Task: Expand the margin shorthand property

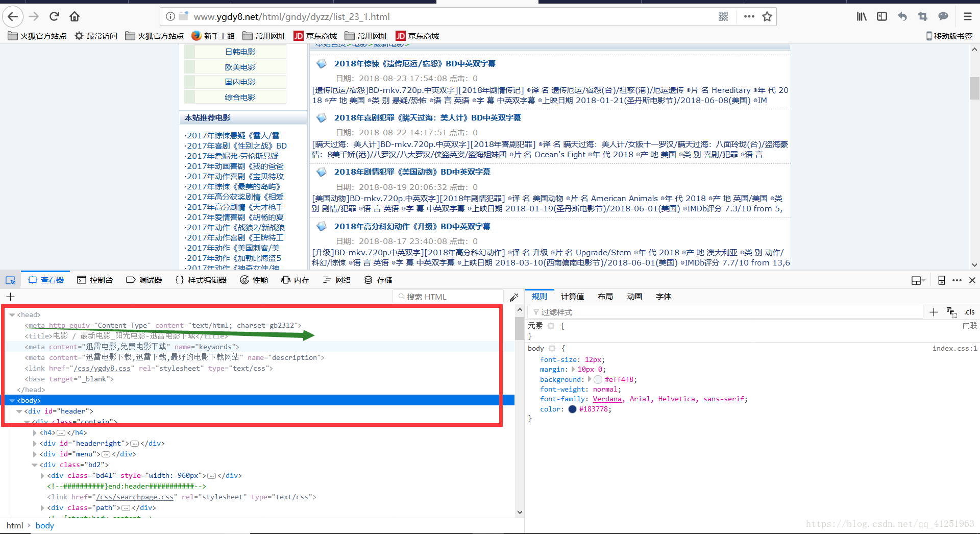Action: (x=573, y=369)
